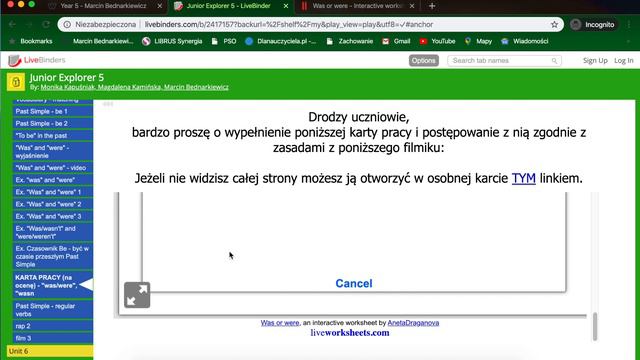Viewport: 640px width, 360px height.
Task: Open the Gmail bookmark
Action: 396,41
